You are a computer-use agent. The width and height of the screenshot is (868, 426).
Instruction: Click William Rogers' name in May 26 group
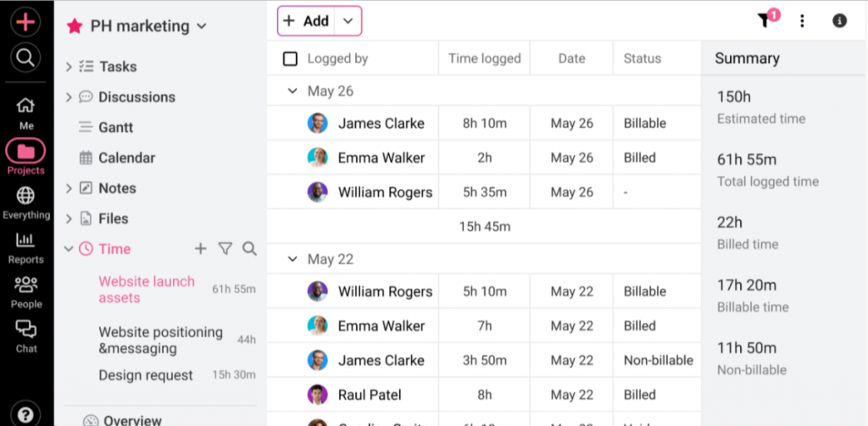pos(386,192)
